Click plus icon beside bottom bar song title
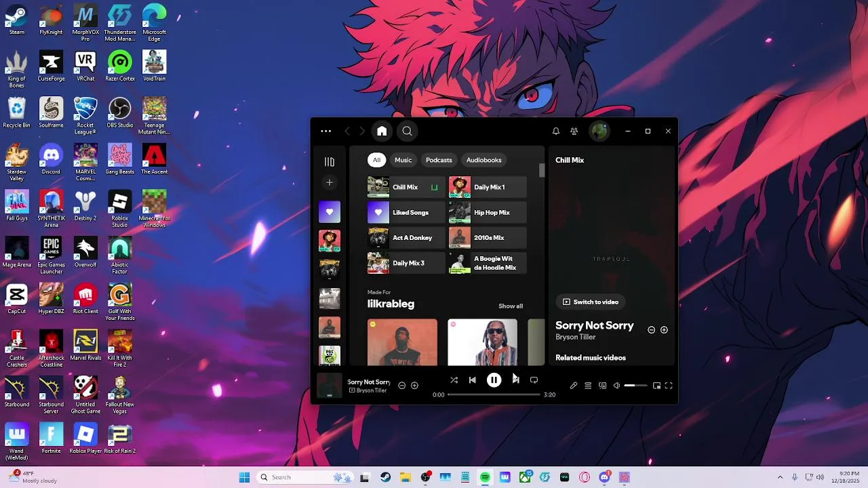Screen dimensions: 868x488 click(x=414, y=386)
